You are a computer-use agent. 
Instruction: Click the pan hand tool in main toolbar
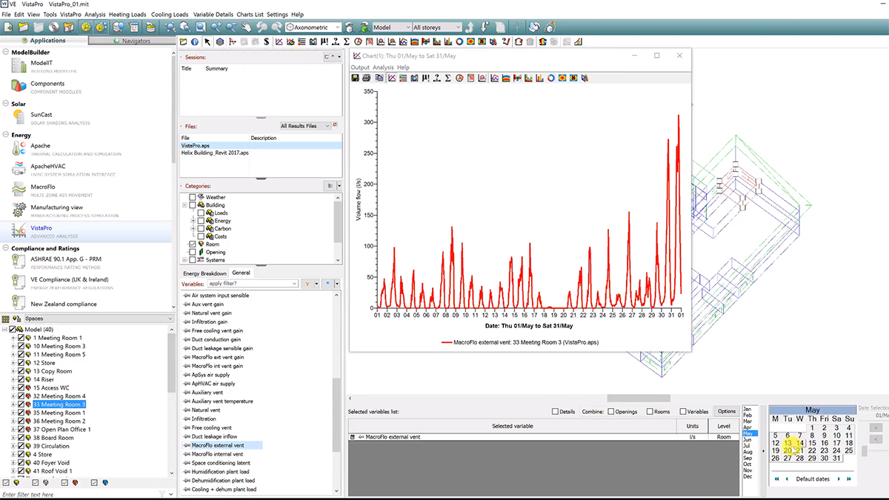pos(247,27)
